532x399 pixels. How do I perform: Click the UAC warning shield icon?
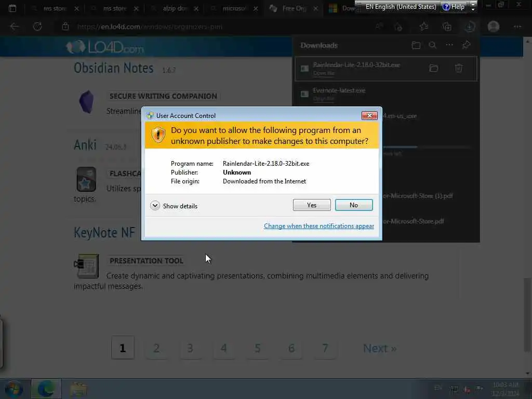point(158,135)
